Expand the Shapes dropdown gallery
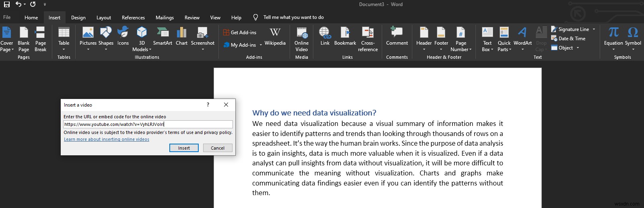 tap(106, 49)
